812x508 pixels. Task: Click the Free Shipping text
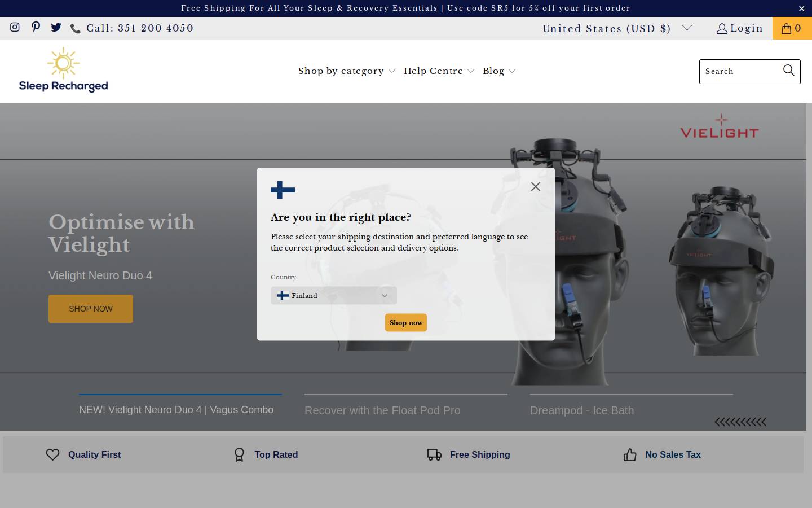coord(480,454)
